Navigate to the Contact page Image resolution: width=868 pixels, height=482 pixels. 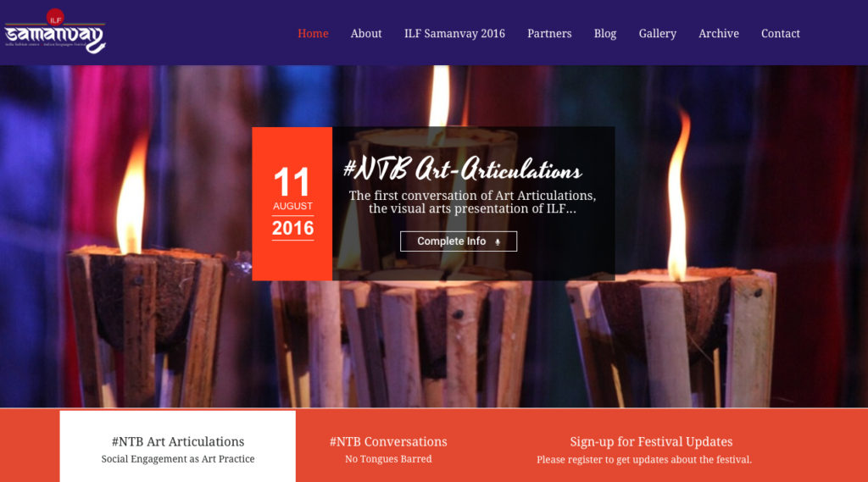coord(781,34)
